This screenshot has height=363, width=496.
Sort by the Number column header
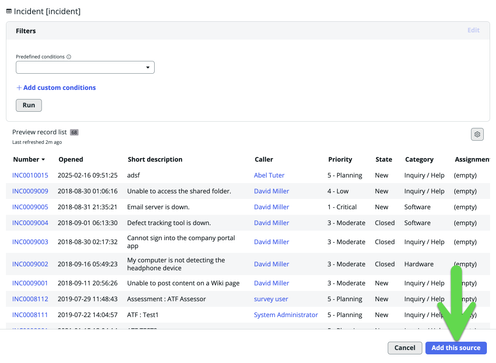pos(29,159)
